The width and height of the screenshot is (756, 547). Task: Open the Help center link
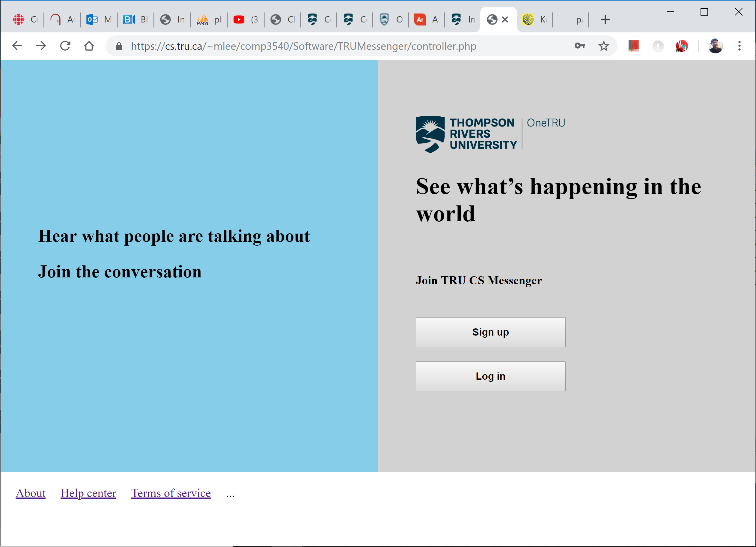pos(88,493)
